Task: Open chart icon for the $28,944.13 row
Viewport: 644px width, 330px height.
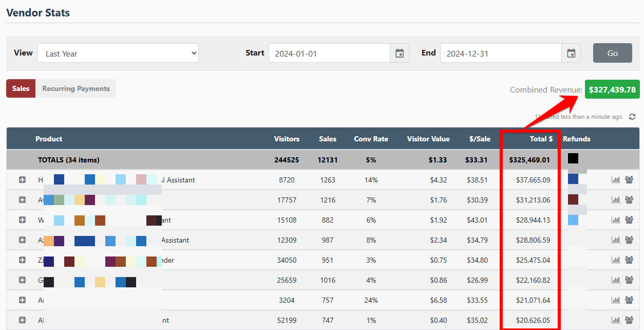Action: point(615,220)
